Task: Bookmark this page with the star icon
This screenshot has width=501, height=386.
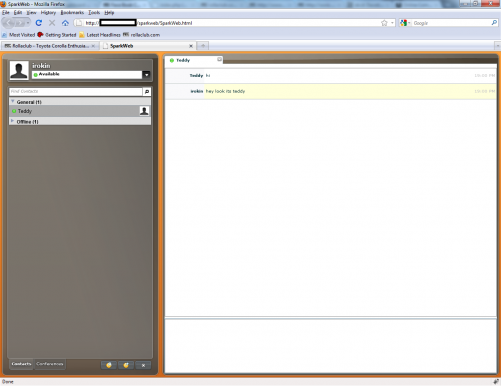Action: pyautogui.click(x=384, y=23)
